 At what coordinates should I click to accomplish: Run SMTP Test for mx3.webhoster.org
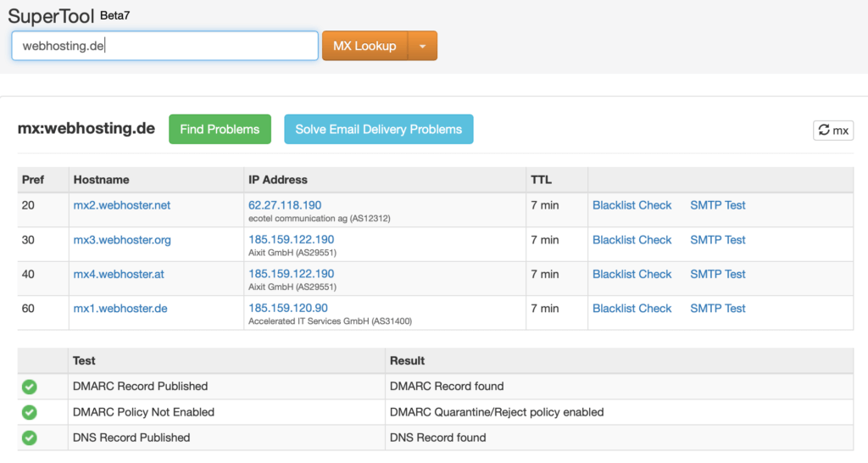[717, 240]
